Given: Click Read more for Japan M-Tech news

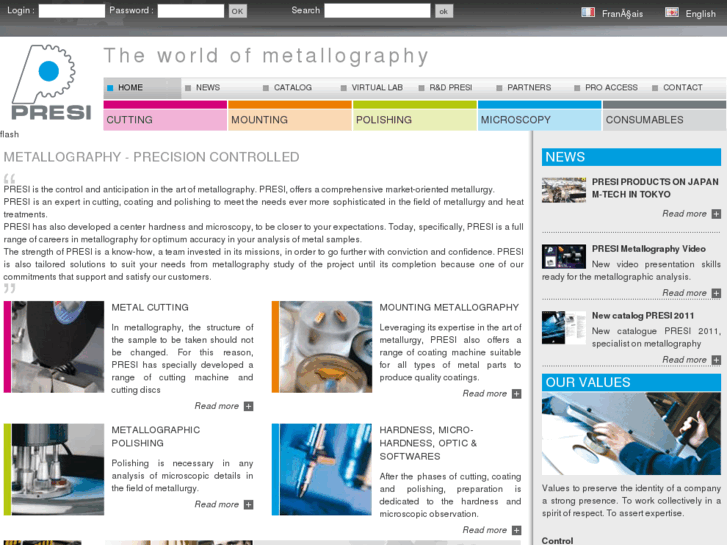Looking at the screenshot, I should [x=684, y=214].
